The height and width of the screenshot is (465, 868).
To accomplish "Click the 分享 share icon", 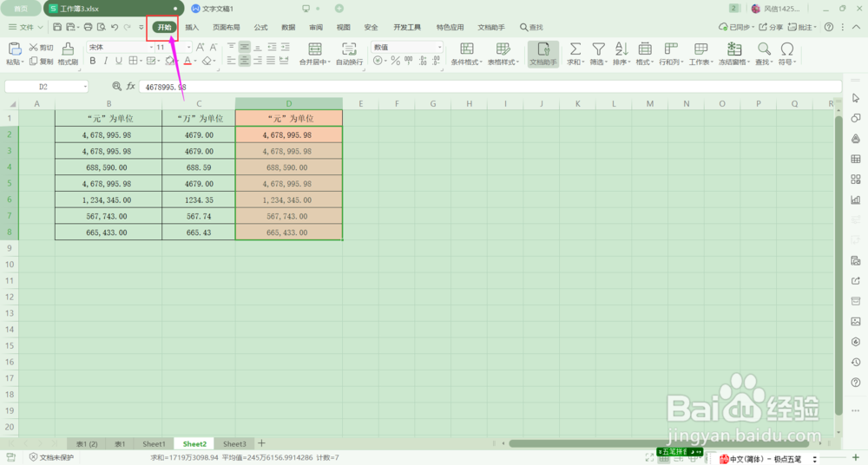I will pos(771,27).
